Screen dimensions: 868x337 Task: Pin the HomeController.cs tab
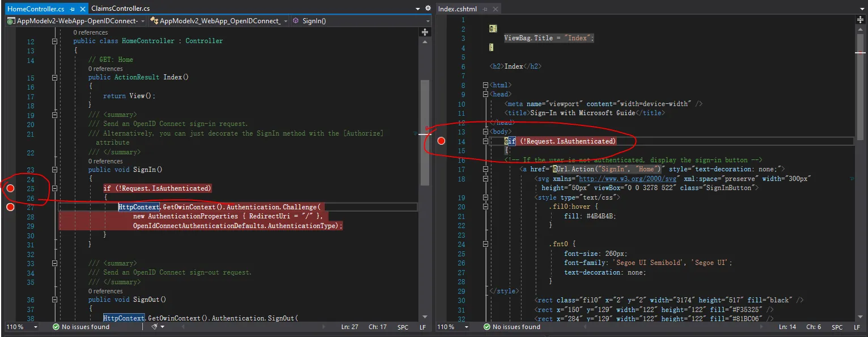point(71,9)
